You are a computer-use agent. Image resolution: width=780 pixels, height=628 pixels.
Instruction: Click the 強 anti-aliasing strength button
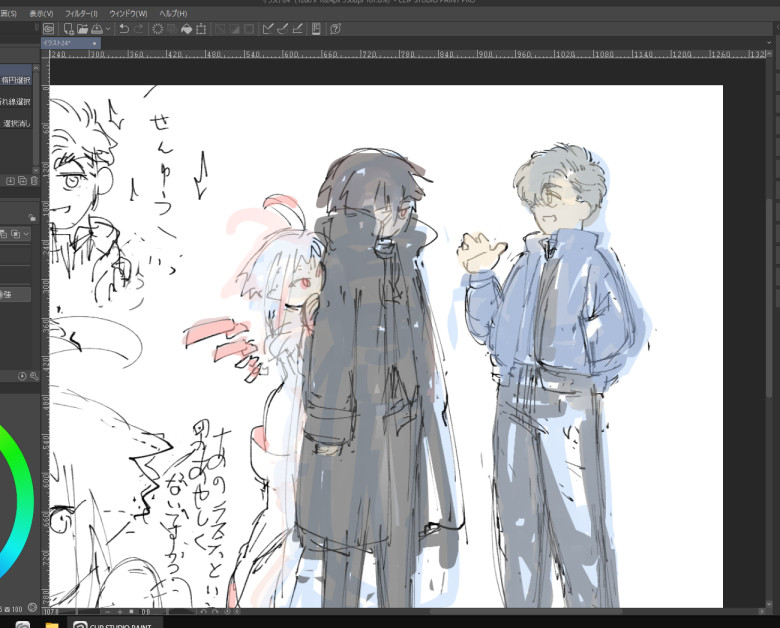[13, 295]
